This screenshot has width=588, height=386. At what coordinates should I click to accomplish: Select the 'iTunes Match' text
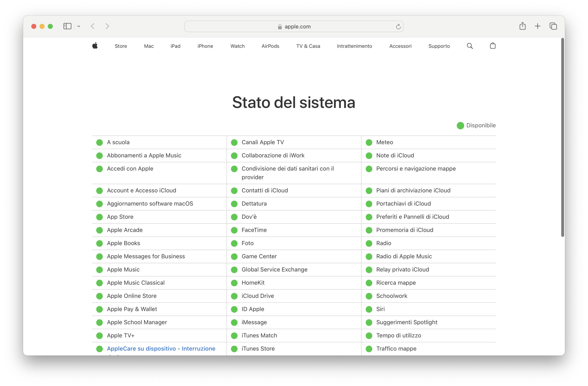259,335
